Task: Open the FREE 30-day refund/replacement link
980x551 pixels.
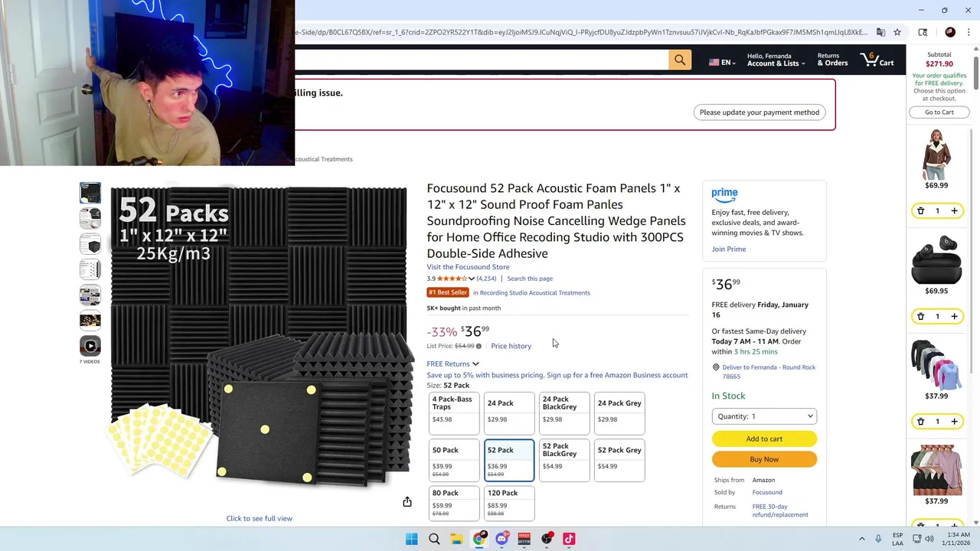Action: [x=780, y=510]
